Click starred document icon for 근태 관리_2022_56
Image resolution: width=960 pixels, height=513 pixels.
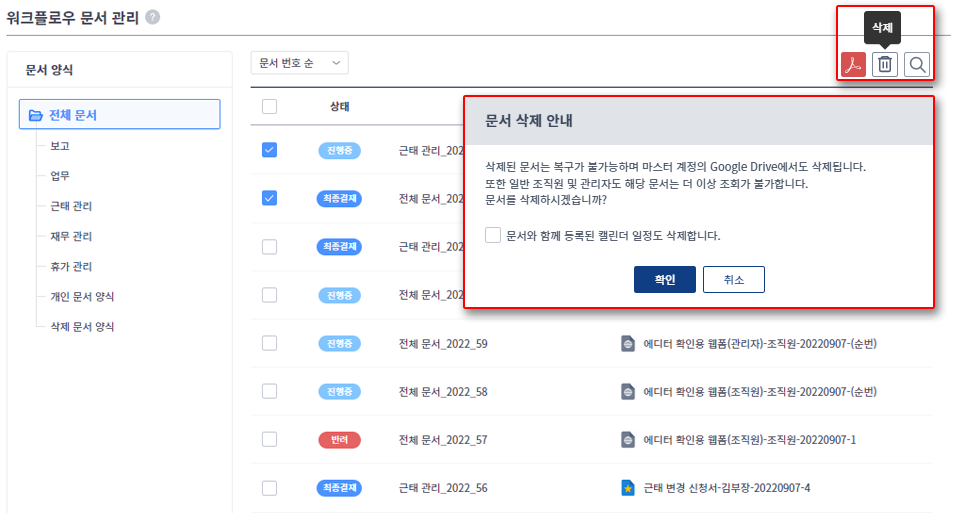628,487
